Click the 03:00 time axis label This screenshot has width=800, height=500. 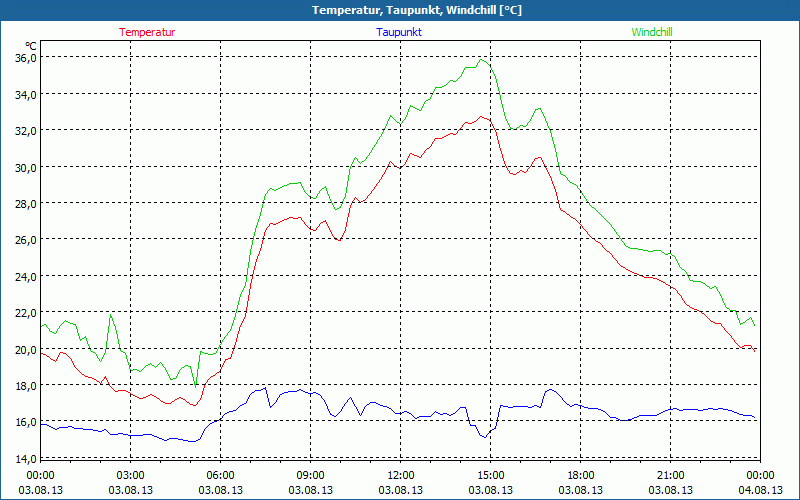coord(131,476)
